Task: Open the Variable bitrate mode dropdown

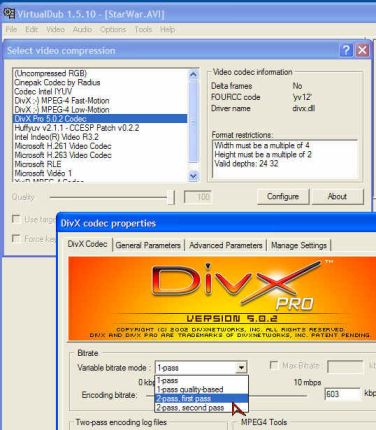Action: (241, 368)
